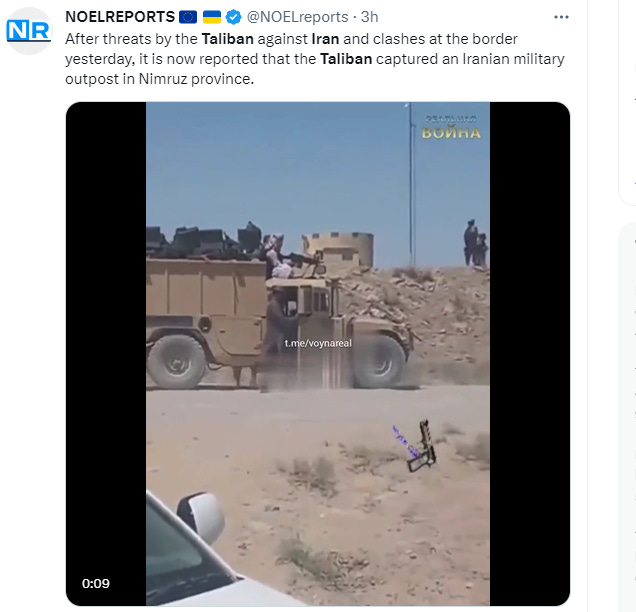Click the bold Taliban before 'captured'
This screenshot has height=612, width=636.
click(346, 59)
